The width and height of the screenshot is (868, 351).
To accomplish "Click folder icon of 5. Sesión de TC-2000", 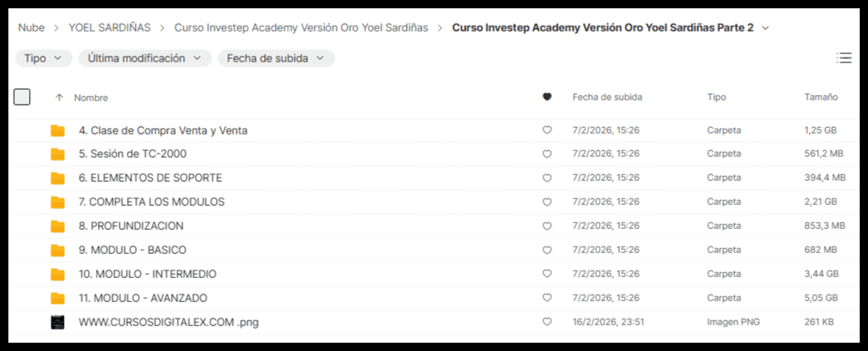I will (x=57, y=154).
